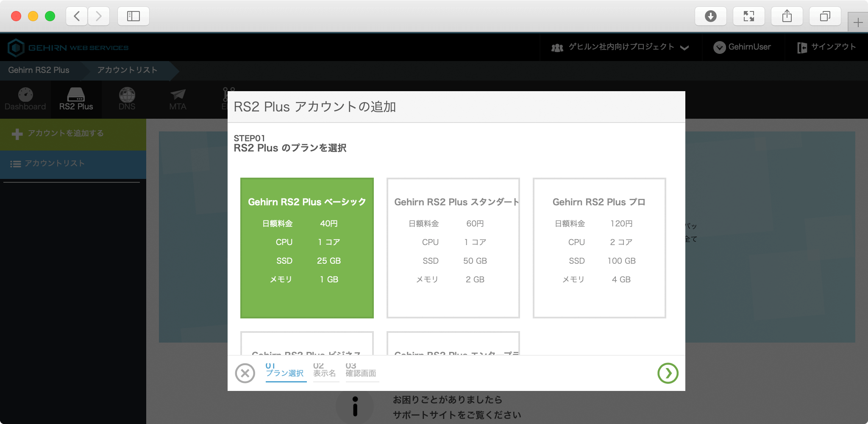868x424 pixels.
Task: Click the Safari share icon
Action: (787, 16)
